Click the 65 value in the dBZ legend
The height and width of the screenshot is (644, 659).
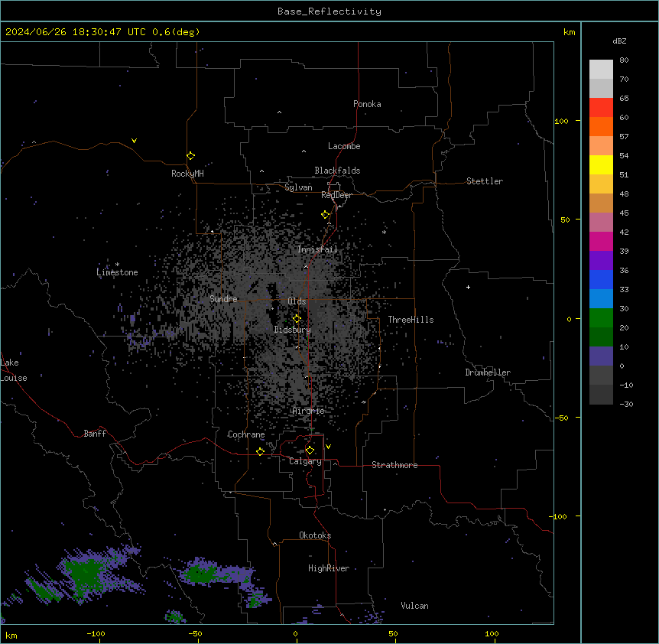[x=624, y=99]
